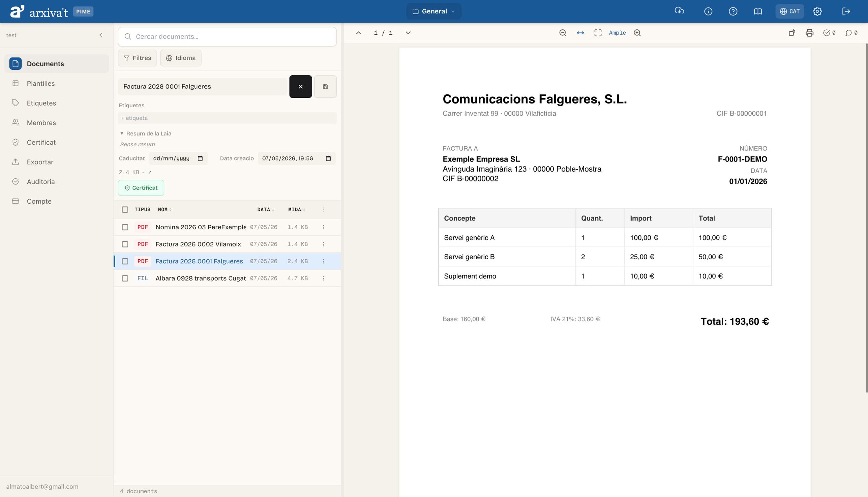Print the document with printer icon

[810, 33]
